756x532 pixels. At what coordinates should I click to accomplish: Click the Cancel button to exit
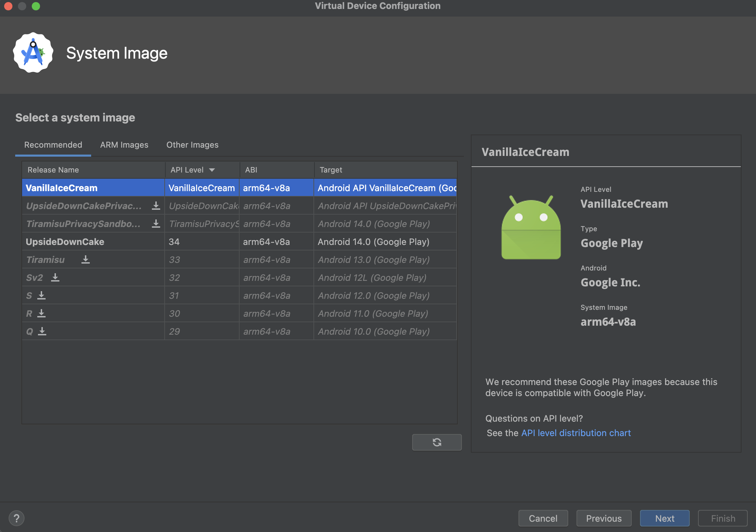tap(542, 518)
